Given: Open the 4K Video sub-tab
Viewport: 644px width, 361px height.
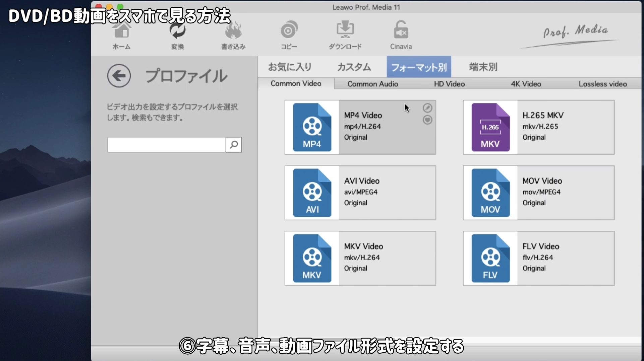Looking at the screenshot, I should pos(526,84).
